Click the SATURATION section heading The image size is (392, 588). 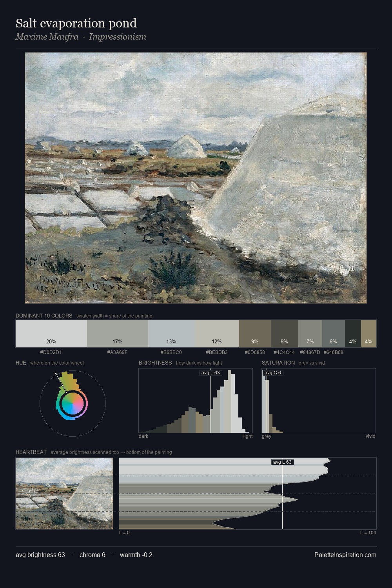pos(278,363)
